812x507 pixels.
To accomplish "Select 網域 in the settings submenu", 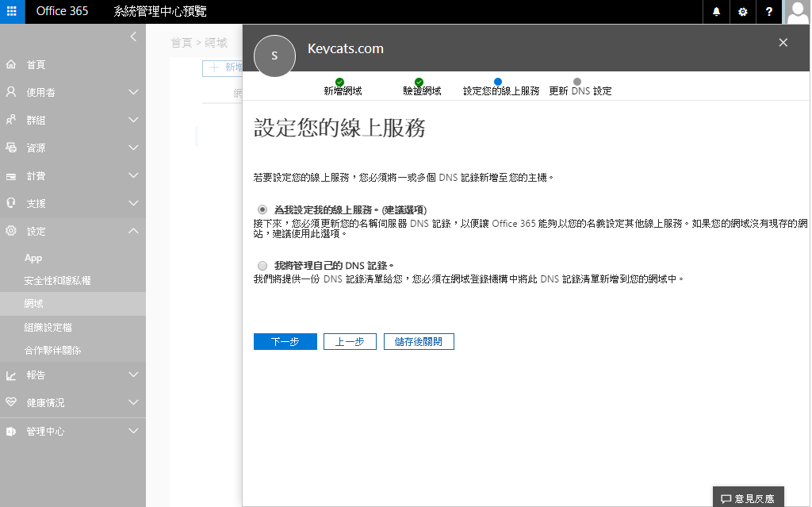I will [72, 304].
